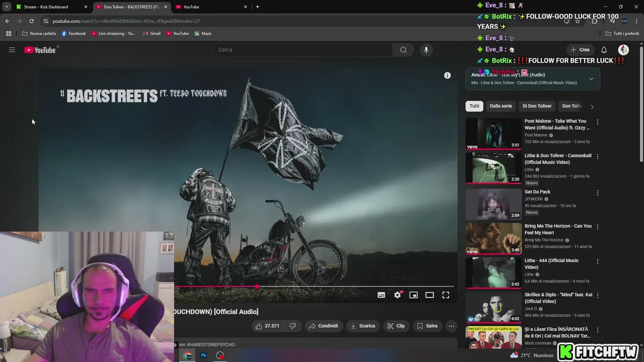The height and width of the screenshot is (362, 644).
Task: Open the Maps bookmark
Action: [203, 34]
